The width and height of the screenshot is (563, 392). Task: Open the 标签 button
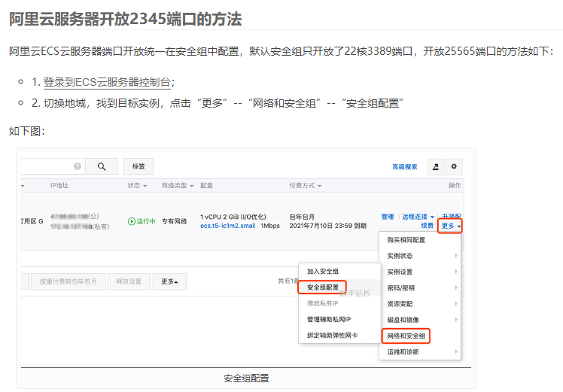click(x=138, y=166)
